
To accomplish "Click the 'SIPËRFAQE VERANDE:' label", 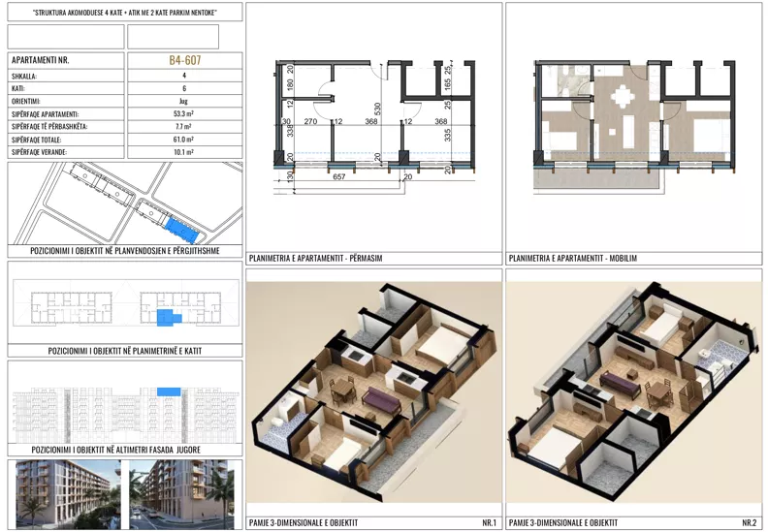I will pyautogui.click(x=39, y=152).
